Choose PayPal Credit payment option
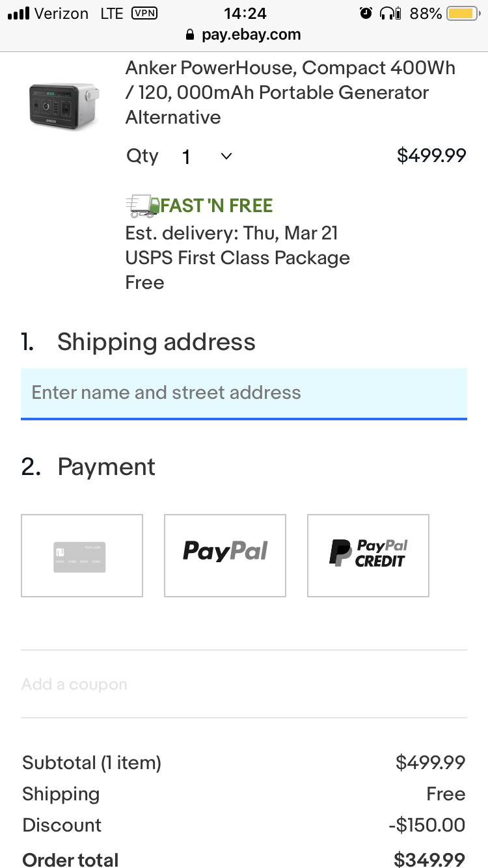The image size is (488, 868). 368,556
